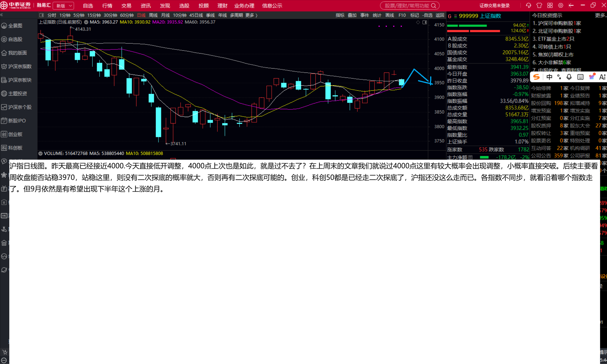
Task: Click the 画线 drawing button
Action: 390,15
